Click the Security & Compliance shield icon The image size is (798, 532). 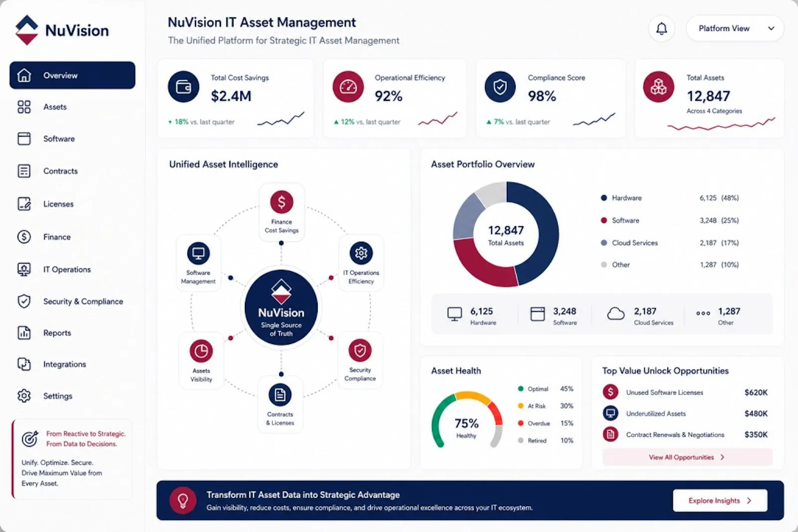click(24, 301)
